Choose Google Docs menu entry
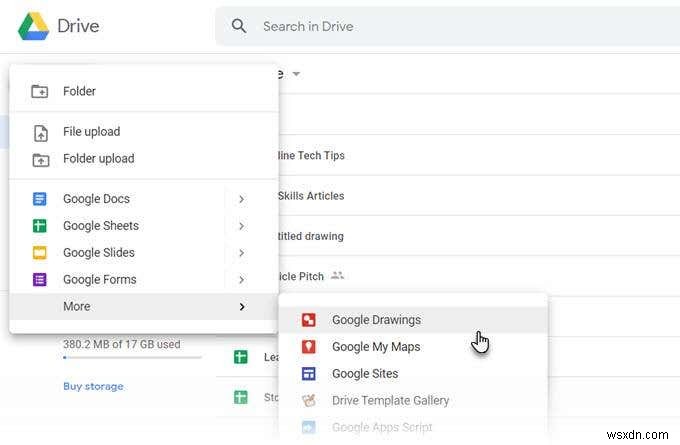 coord(144,199)
